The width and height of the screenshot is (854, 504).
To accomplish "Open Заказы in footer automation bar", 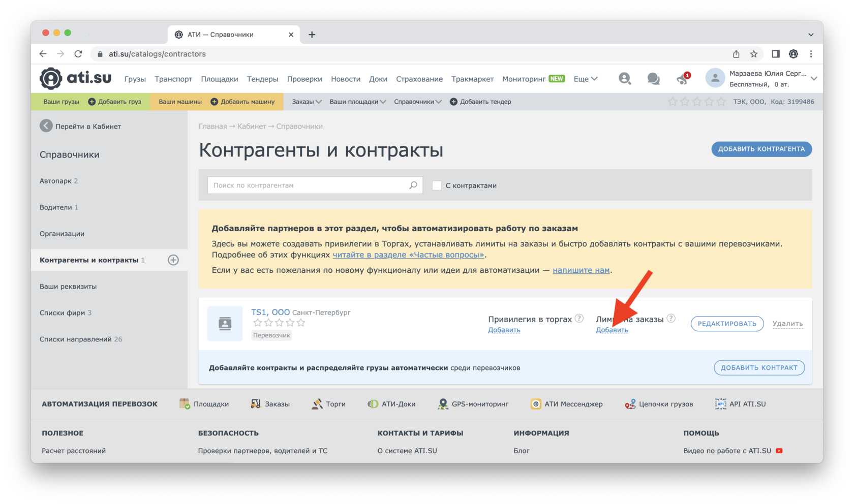I will click(270, 404).
